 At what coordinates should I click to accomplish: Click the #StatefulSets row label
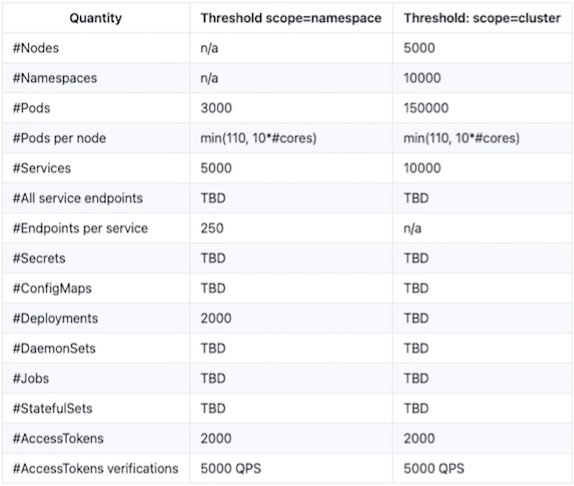pyautogui.click(x=52, y=408)
